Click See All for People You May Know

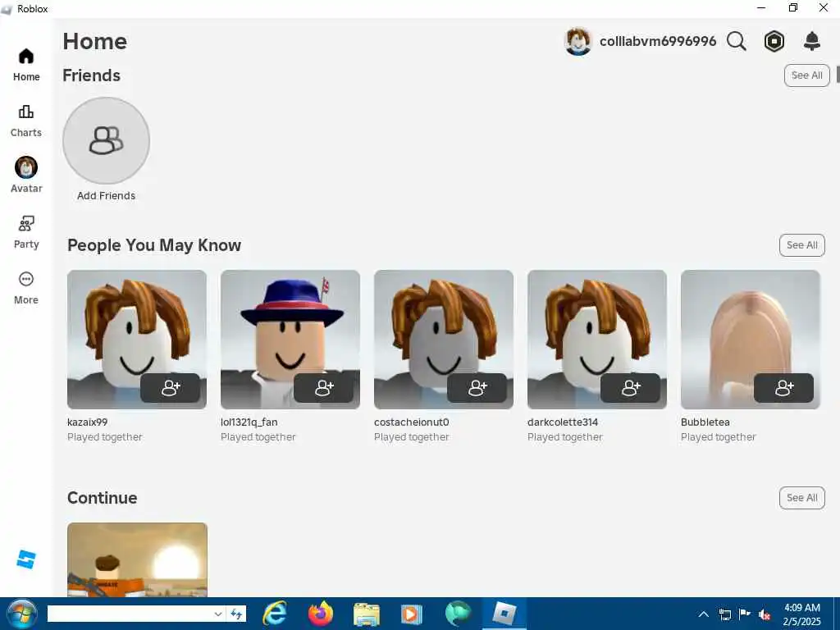coord(802,245)
